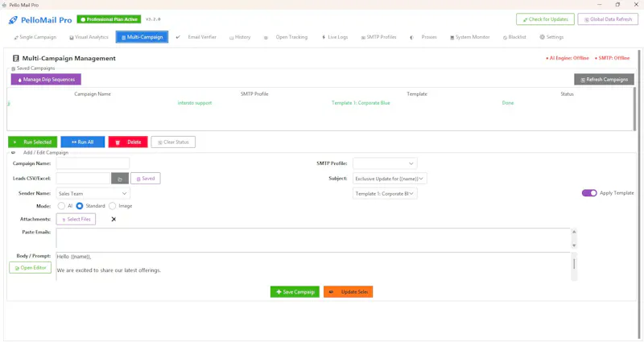Screen dimensions: 644x342
Task: Click into the Body / Prompt text area
Action: 313,266
